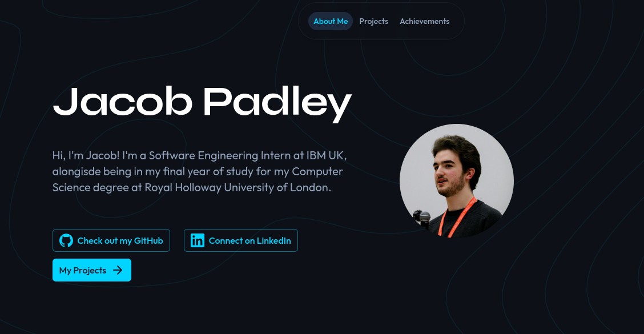
Task: Switch to the Achievements section
Action: [x=424, y=21]
